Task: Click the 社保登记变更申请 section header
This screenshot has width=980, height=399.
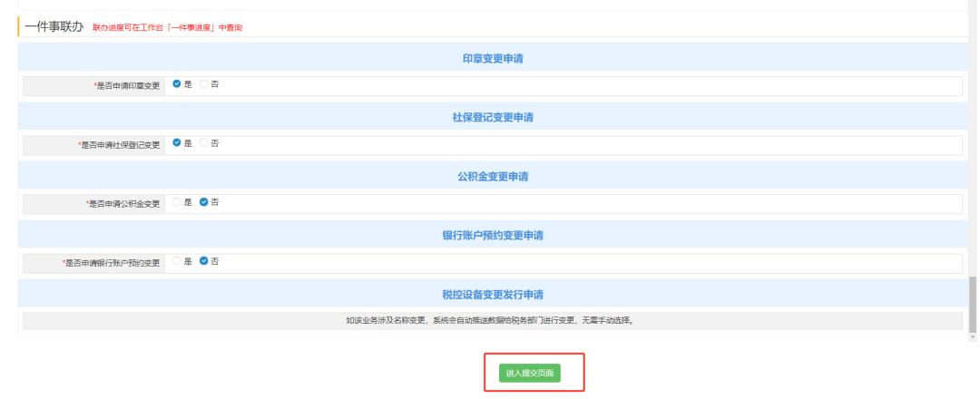Action: click(493, 117)
